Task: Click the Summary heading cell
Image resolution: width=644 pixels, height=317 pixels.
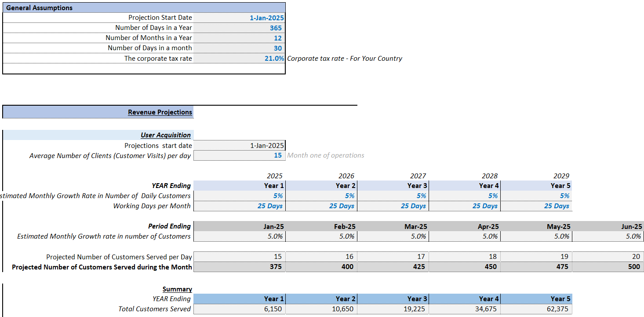Action: pyautogui.click(x=178, y=289)
